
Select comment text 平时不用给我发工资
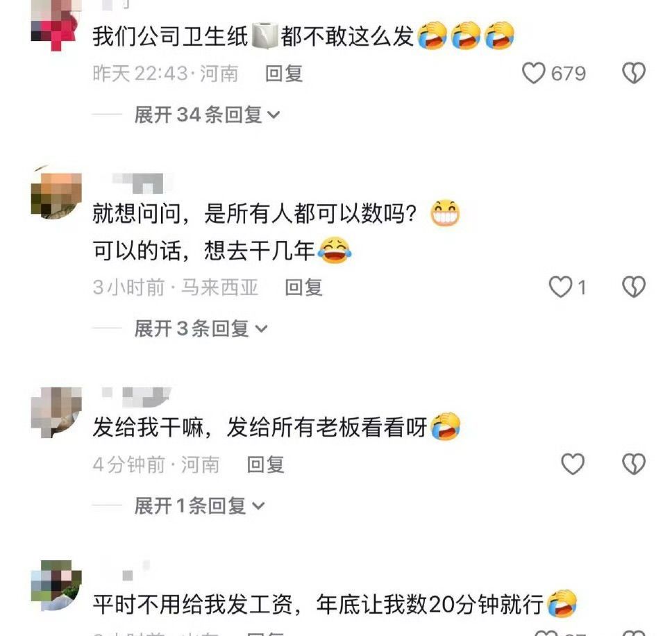click(193, 604)
